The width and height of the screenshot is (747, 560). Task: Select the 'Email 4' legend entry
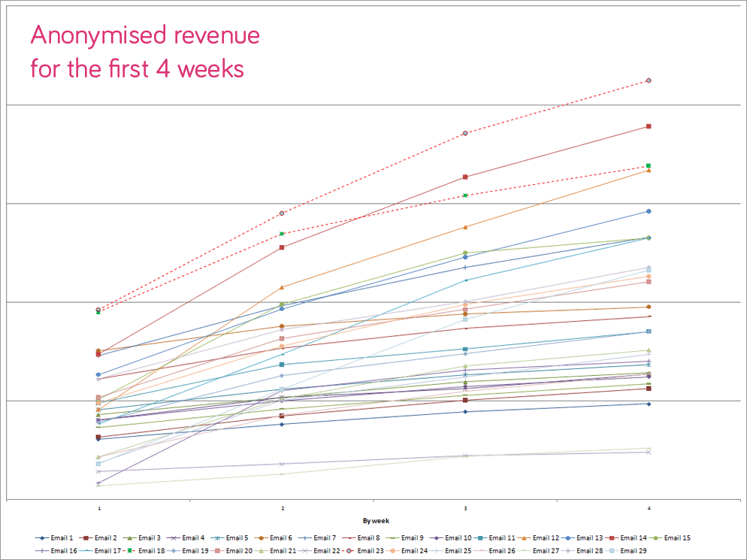tap(186, 537)
